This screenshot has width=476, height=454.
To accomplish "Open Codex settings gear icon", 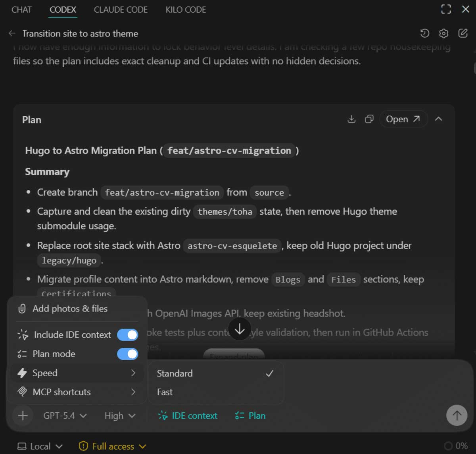I will tap(443, 33).
